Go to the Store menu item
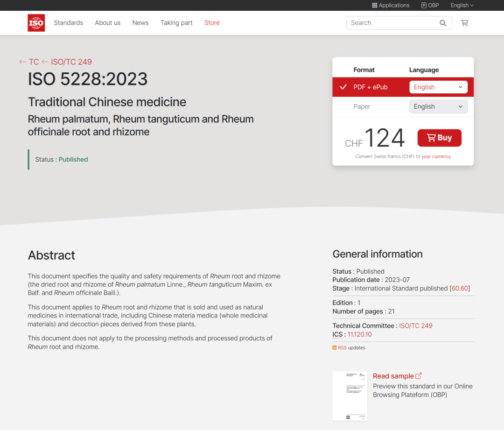504x430 pixels. point(212,23)
